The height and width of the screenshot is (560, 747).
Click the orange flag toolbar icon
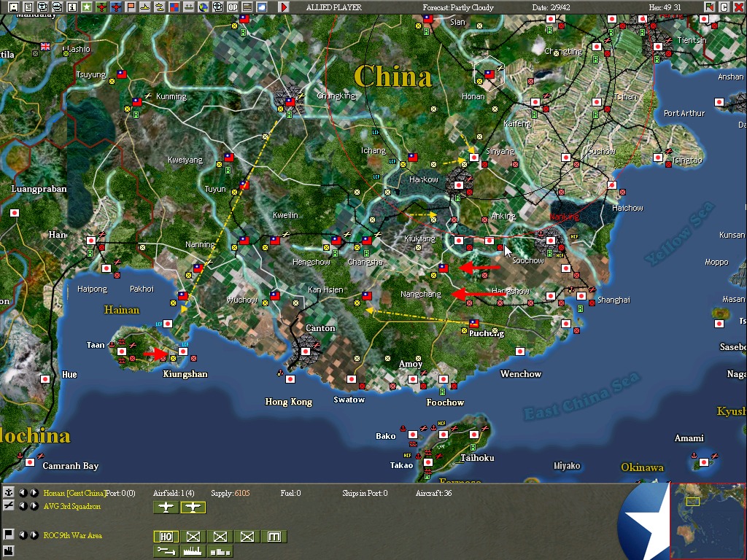[x=130, y=7]
